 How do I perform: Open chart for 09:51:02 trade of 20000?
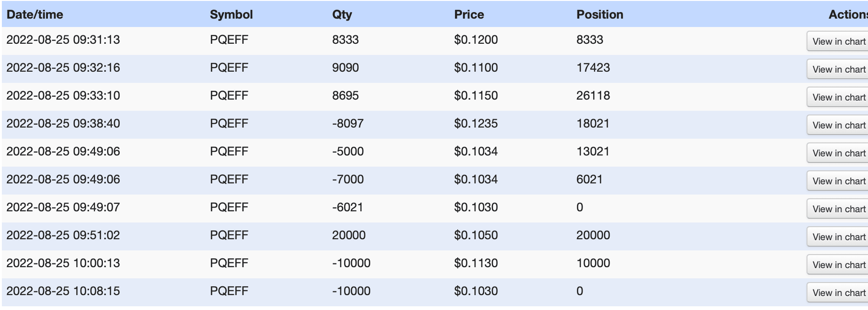coord(838,237)
